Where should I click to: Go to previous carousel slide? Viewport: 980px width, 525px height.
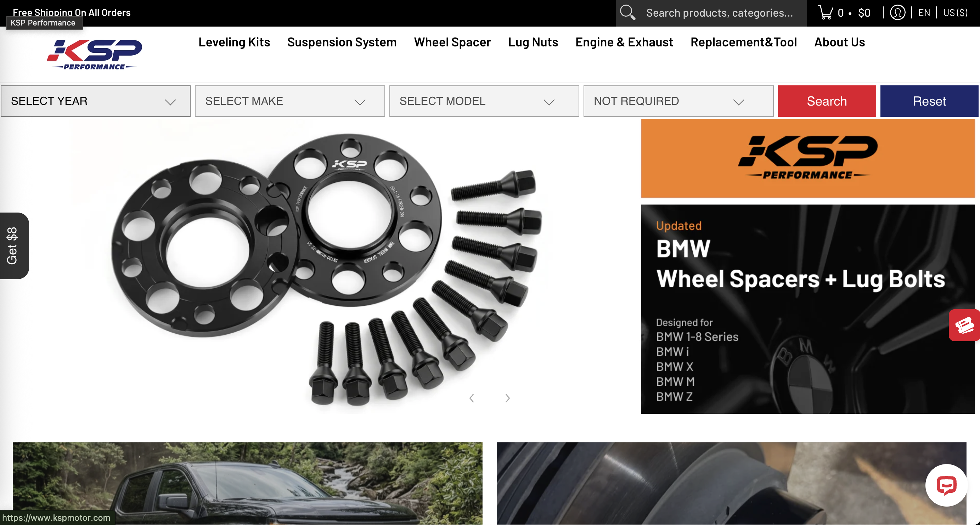472,398
